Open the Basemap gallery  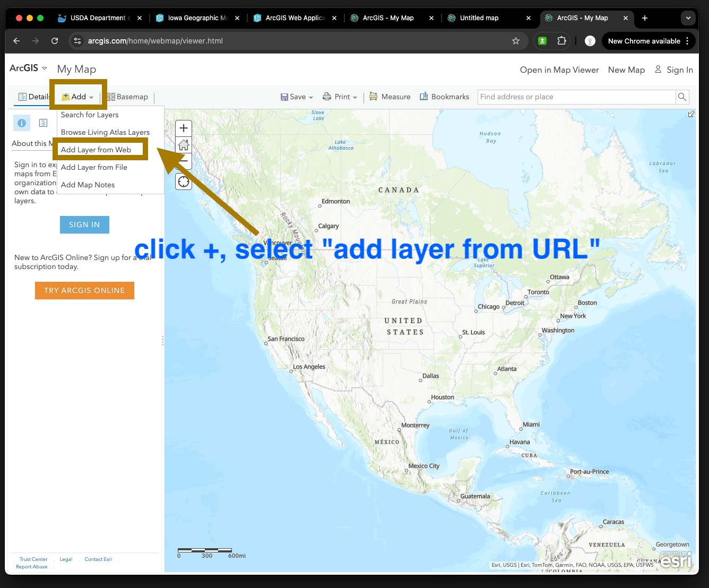coord(127,97)
